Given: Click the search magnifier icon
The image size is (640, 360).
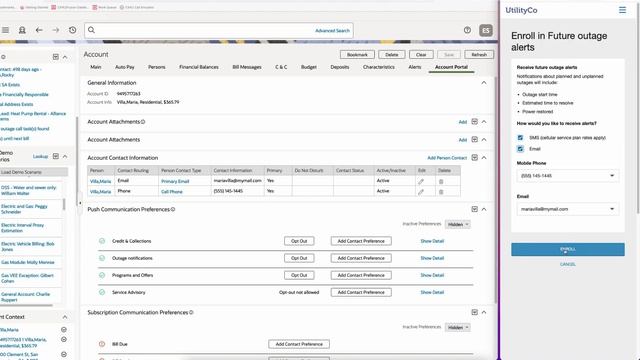Looking at the screenshot, I should pos(91,30).
